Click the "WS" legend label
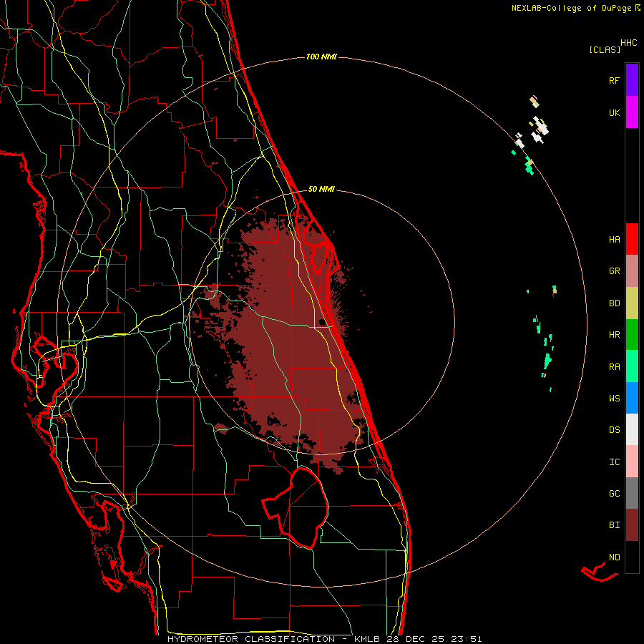Screen dimensions: 644x644 tap(614, 399)
